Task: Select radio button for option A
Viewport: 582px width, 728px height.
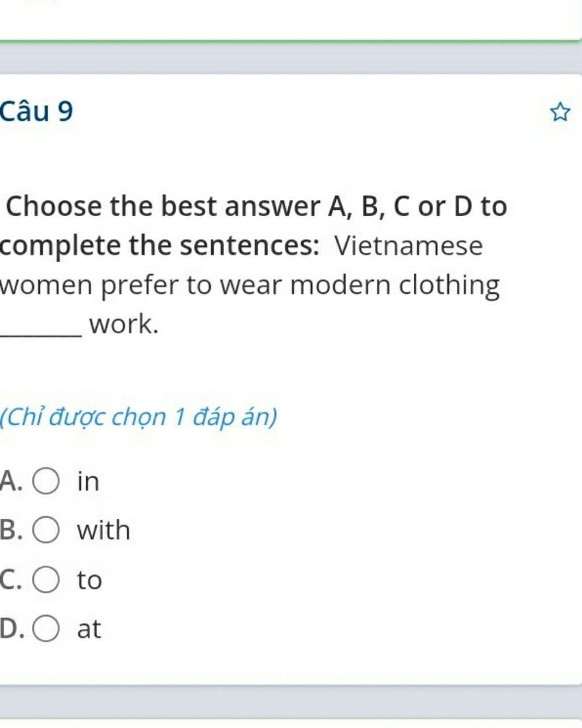Action: point(46,482)
